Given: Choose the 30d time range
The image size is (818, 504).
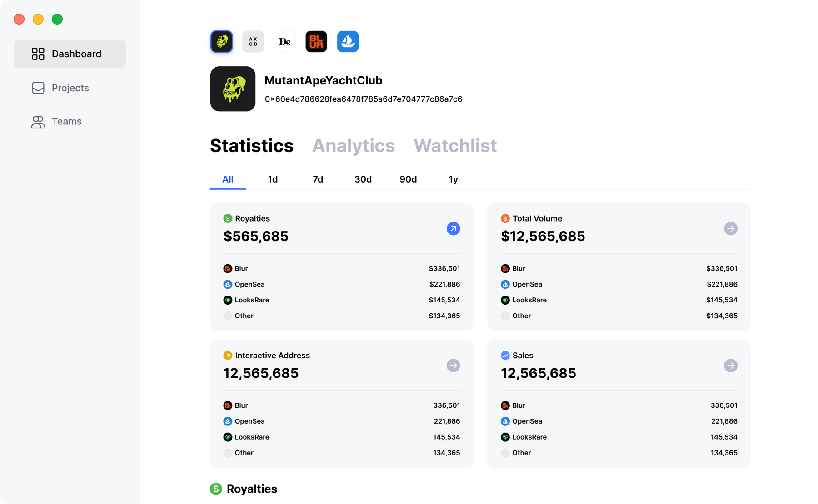Looking at the screenshot, I should [x=363, y=179].
